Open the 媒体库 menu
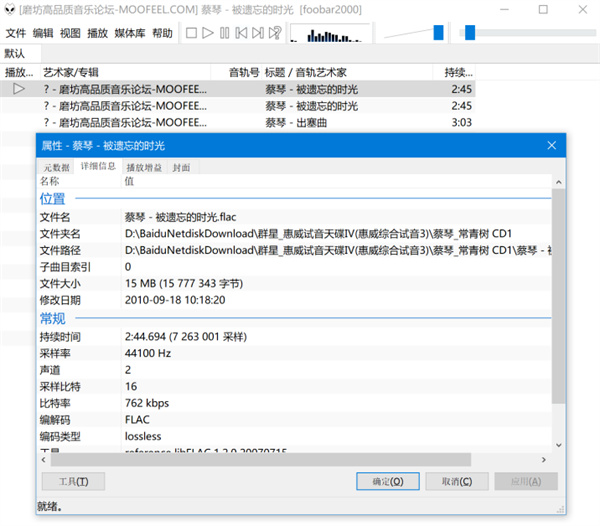Screen dimensions: 600x526 point(130,33)
